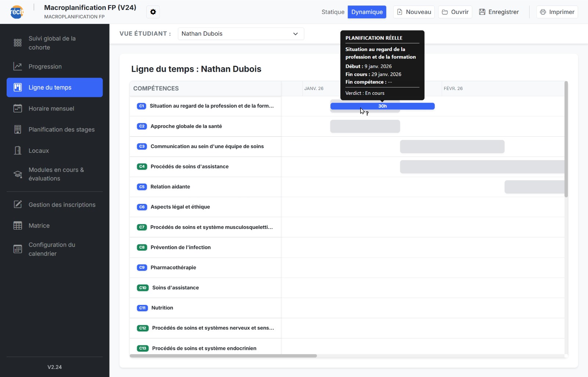Viewport: 588px width, 377px height.
Task: Click the Locaux door icon
Action: [x=18, y=151]
